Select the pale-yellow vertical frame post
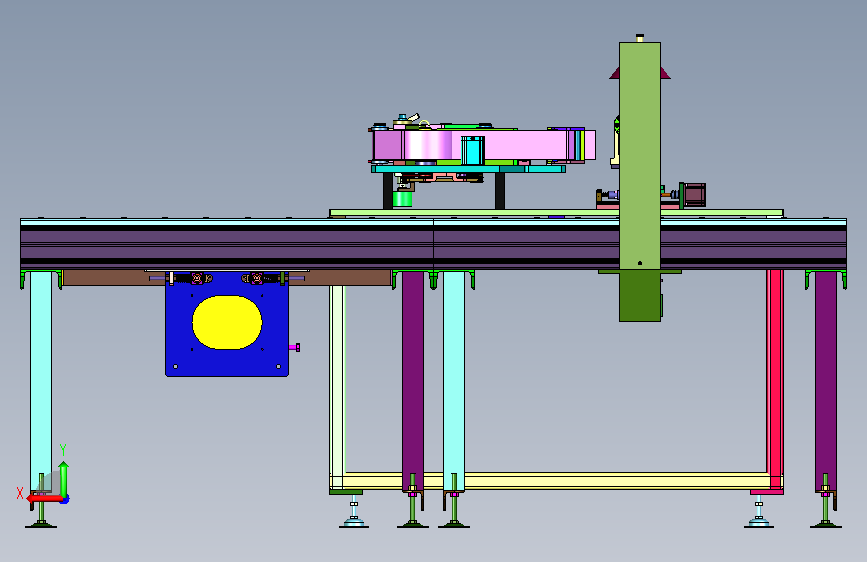 coord(337,387)
